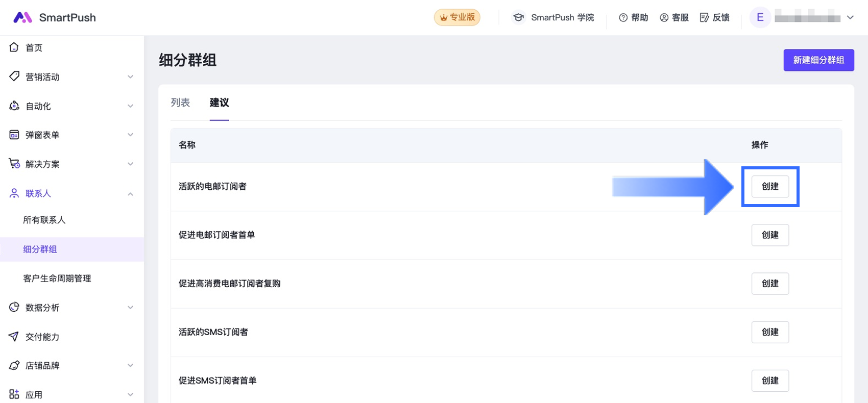
Task: Click the 活跃的电邮订阅者 row name
Action: (212, 187)
